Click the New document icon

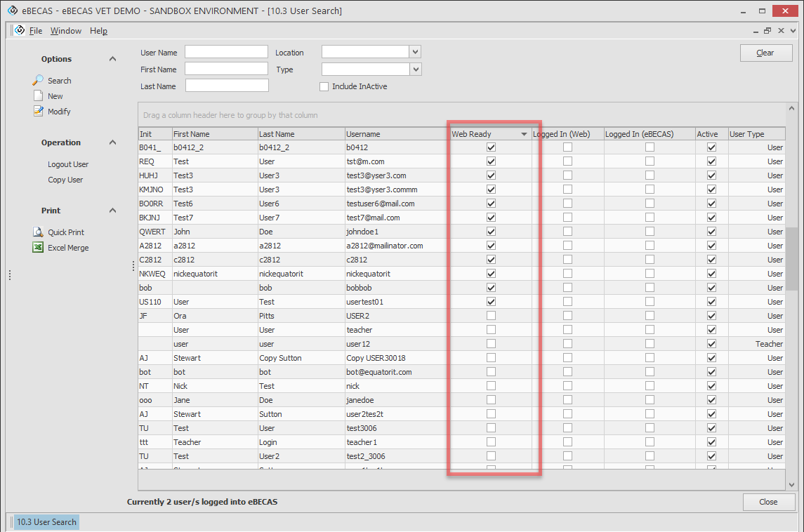(x=39, y=96)
